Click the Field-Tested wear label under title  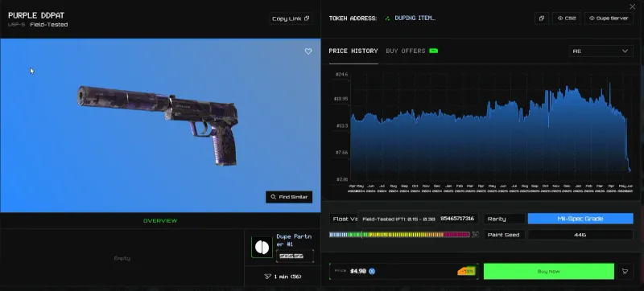[49, 25]
